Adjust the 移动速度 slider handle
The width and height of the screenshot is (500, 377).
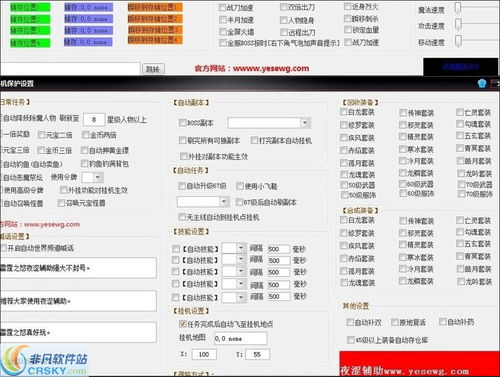pyautogui.click(x=458, y=41)
